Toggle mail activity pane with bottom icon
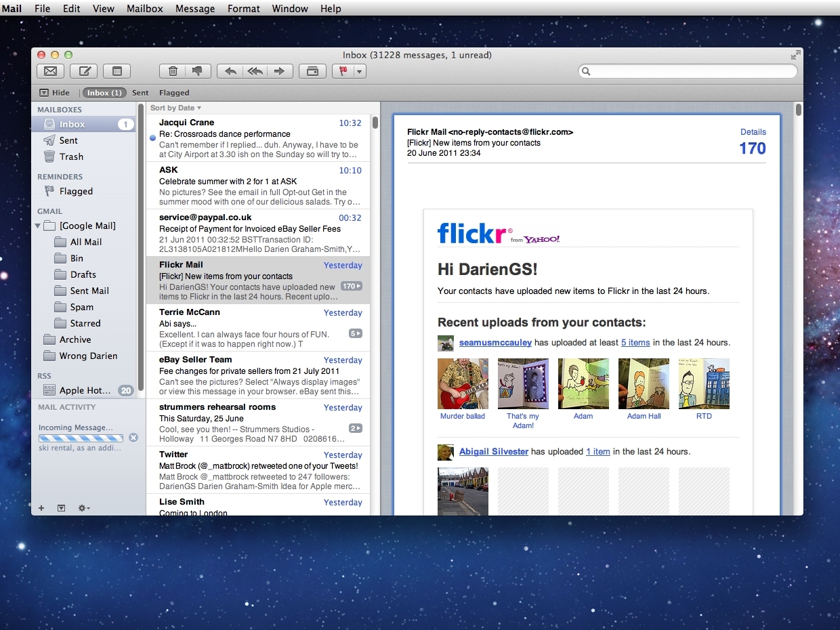Image resolution: width=840 pixels, height=630 pixels. 61,507
